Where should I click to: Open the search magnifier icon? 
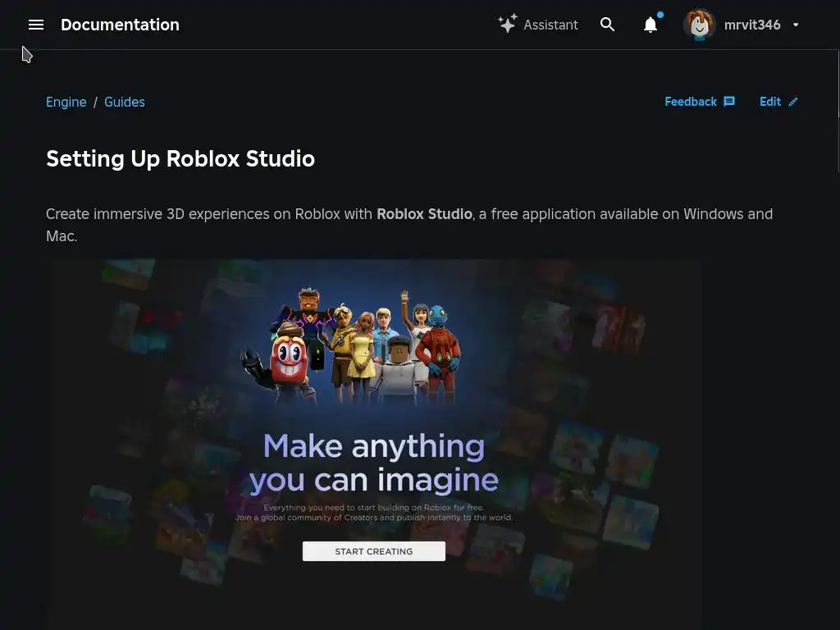tap(607, 24)
